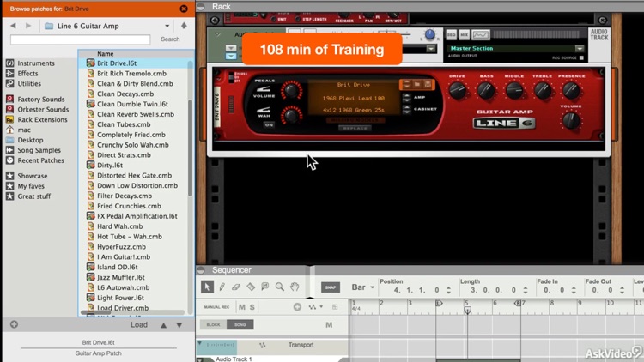Open the Line 6 Guitar Amp folder dropdown

[x=167, y=26]
